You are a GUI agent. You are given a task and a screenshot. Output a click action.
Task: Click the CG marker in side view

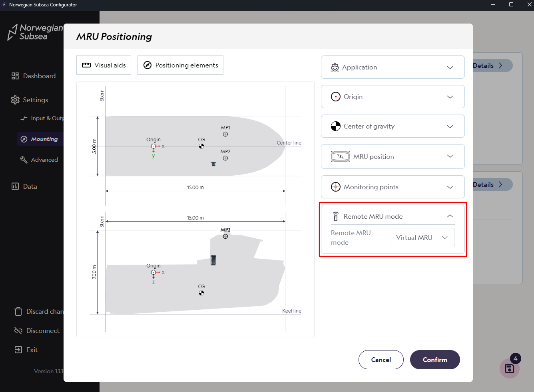[201, 293]
